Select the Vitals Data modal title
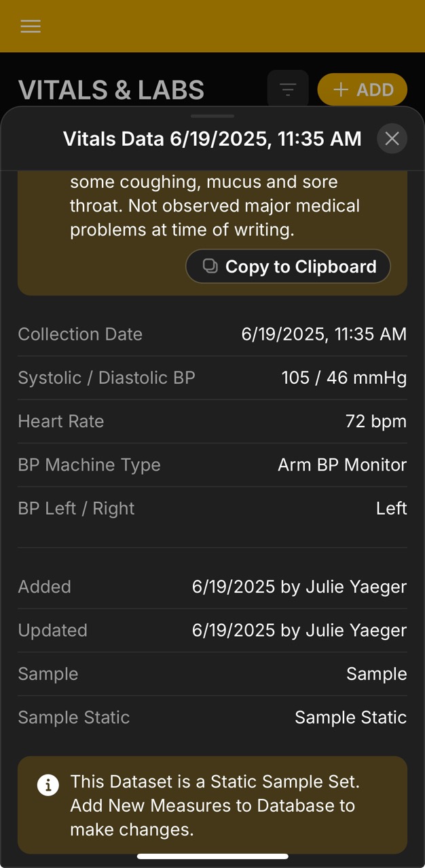425x868 pixels. [212, 138]
